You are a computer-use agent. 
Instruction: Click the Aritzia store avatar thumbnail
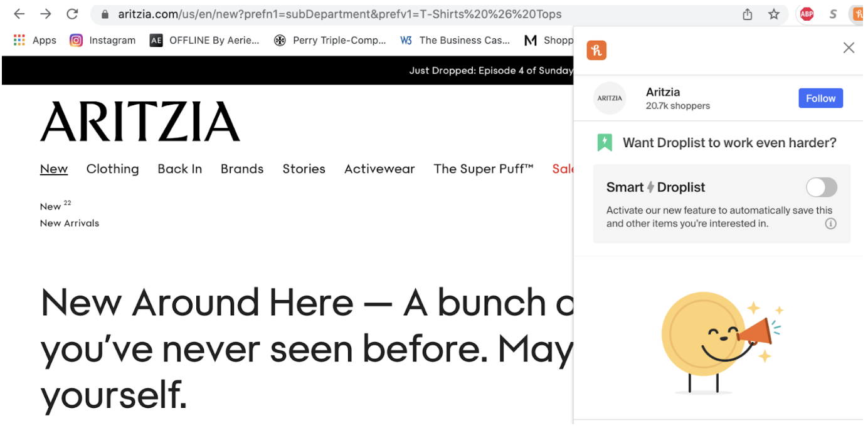(610, 98)
